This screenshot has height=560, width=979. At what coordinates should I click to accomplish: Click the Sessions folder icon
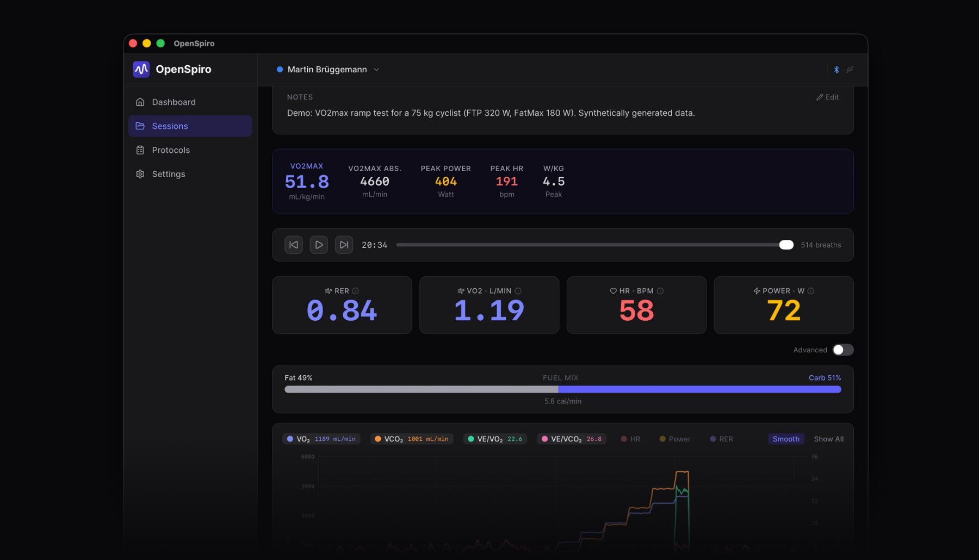coord(140,126)
